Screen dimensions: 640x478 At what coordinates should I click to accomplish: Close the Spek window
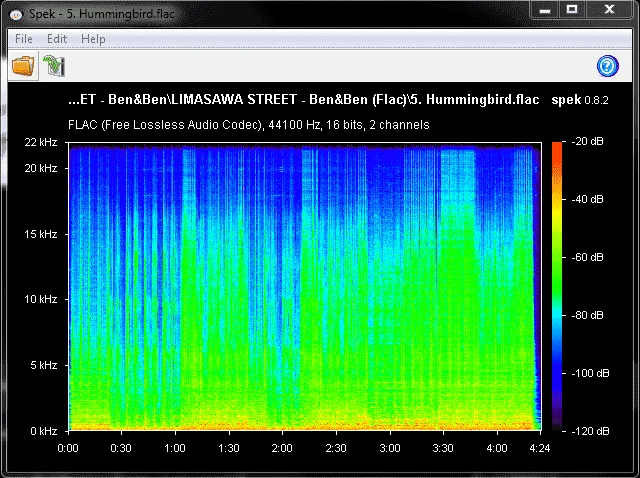click(609, 9)
